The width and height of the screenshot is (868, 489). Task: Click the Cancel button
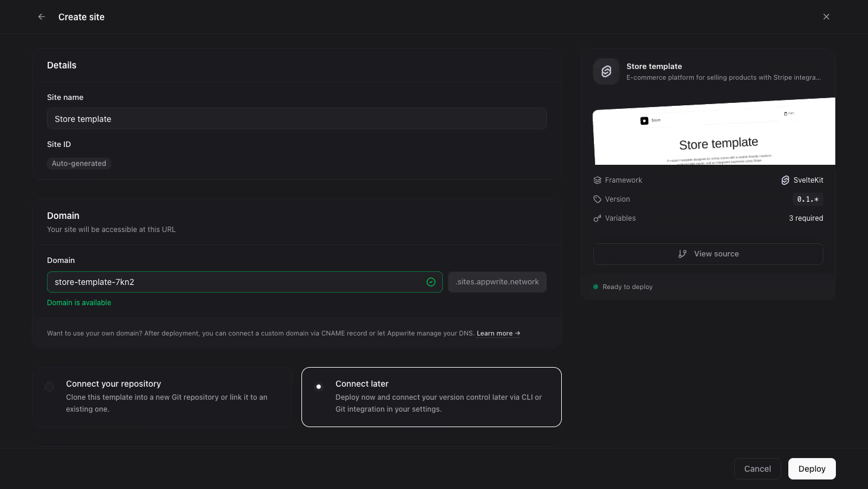coord(757,469)
